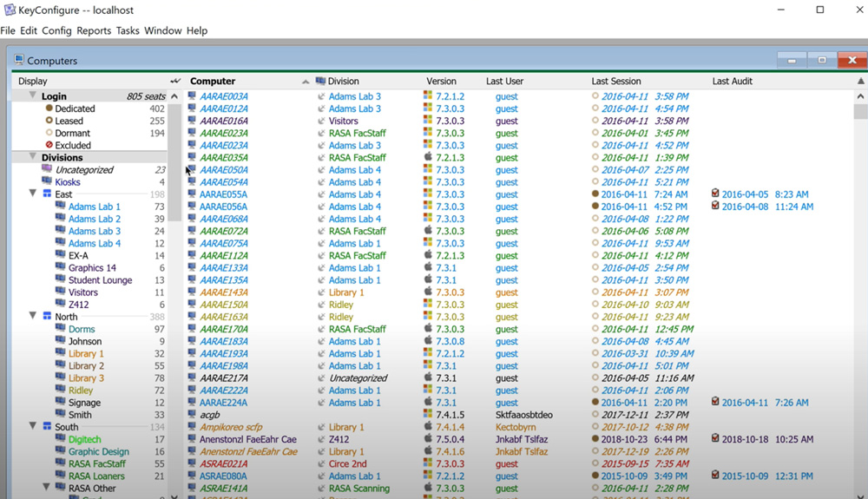Select the Ridley division in tree

(80, 390)
